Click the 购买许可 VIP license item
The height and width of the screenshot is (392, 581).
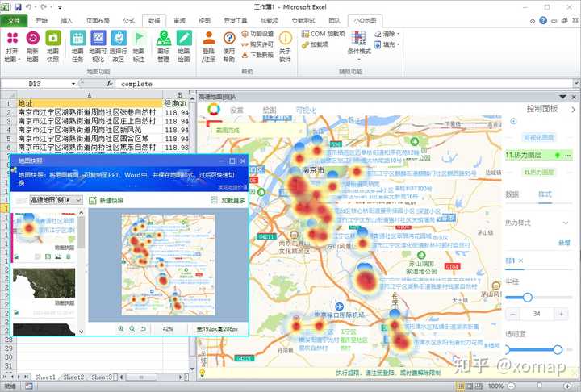coord(257,44)
